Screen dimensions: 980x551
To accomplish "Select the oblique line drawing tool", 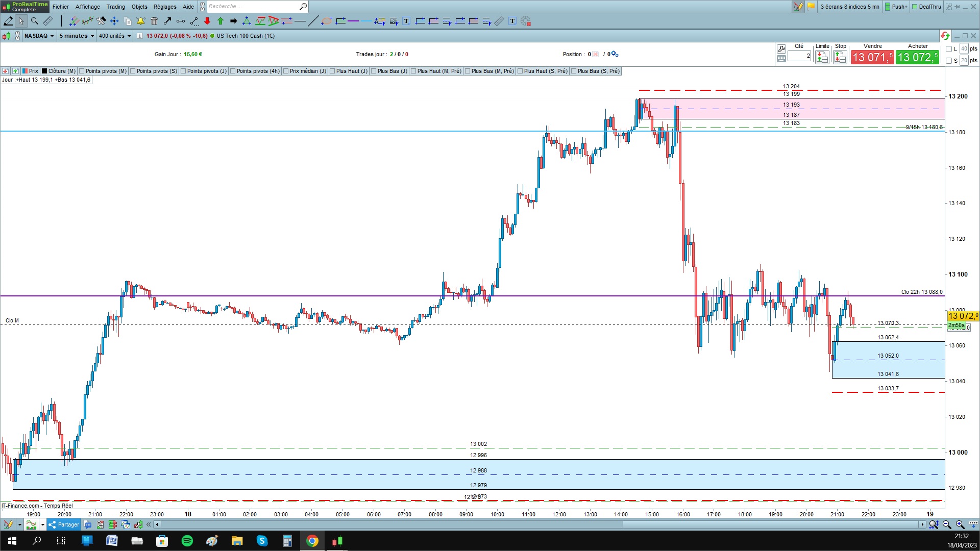I will pos(313,21).
